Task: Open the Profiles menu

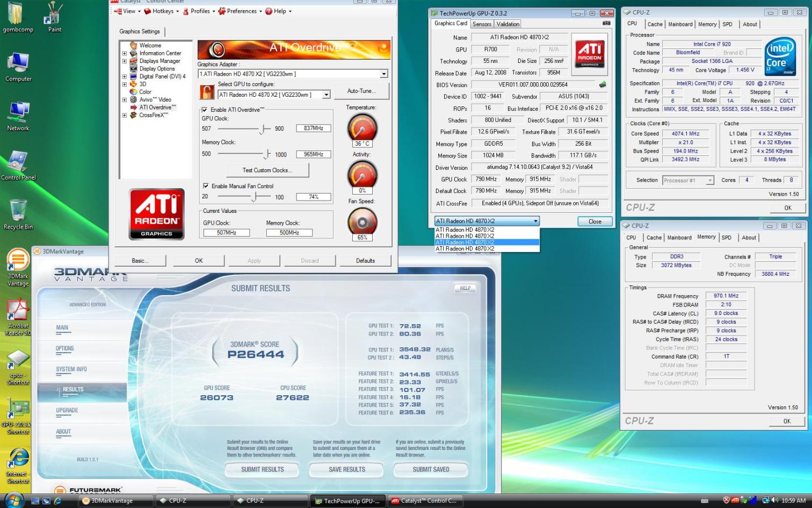Action: click(199, 11)
